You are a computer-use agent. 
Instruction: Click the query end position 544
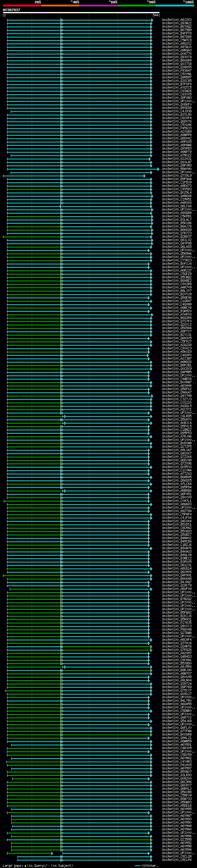pyautogui.click(x=155, y=15)
